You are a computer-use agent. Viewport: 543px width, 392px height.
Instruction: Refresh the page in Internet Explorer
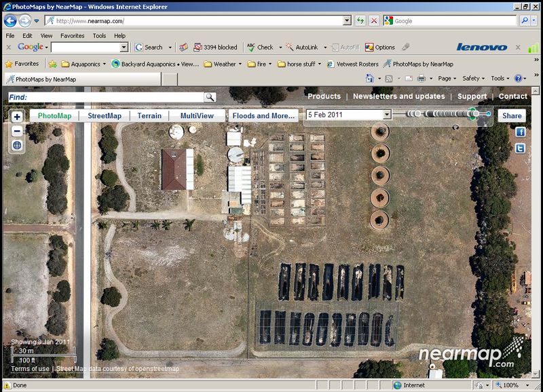360,21
